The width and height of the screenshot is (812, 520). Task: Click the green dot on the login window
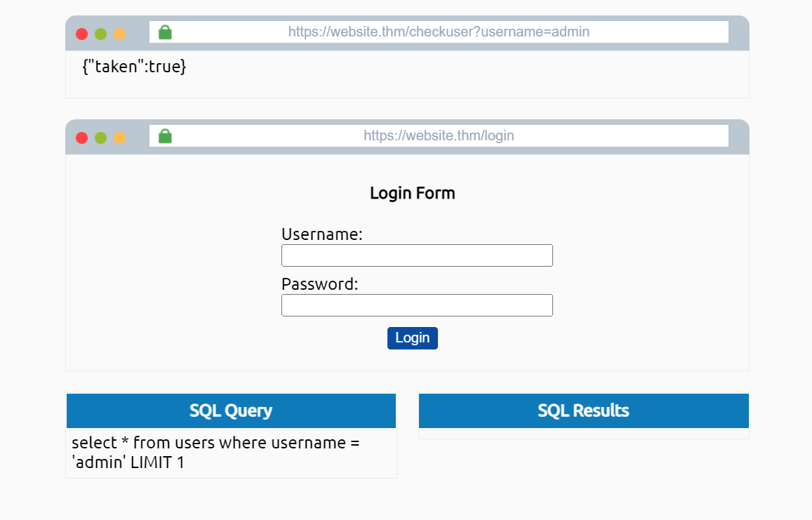tap(100, 138)
